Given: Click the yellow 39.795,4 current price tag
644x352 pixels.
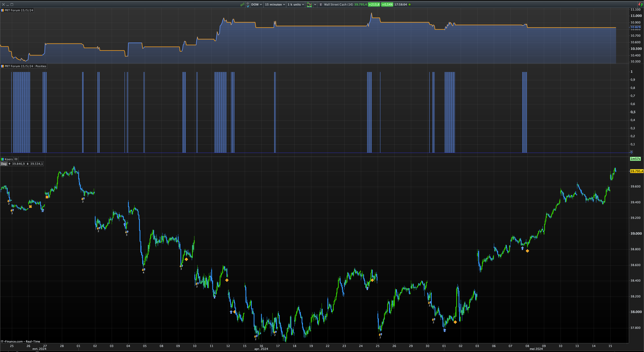Looking at the screenshot, I should pos(636,171).
